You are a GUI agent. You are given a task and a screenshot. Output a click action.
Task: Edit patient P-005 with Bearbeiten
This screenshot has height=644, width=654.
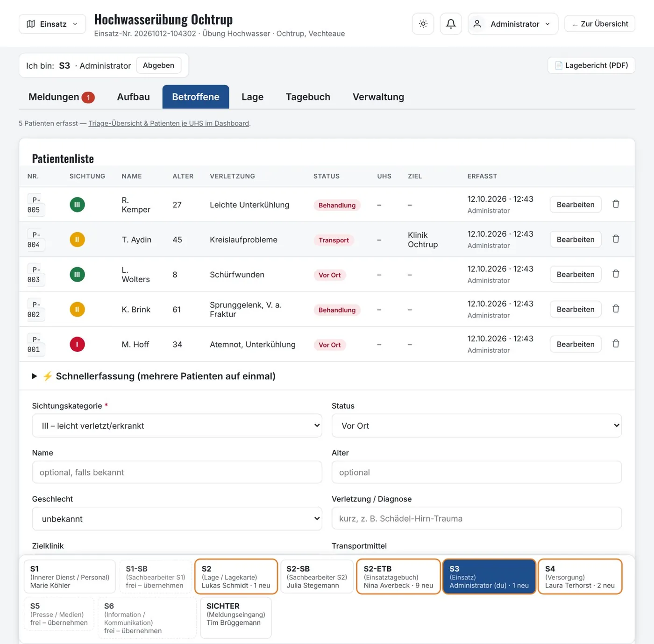click(576, 205)
